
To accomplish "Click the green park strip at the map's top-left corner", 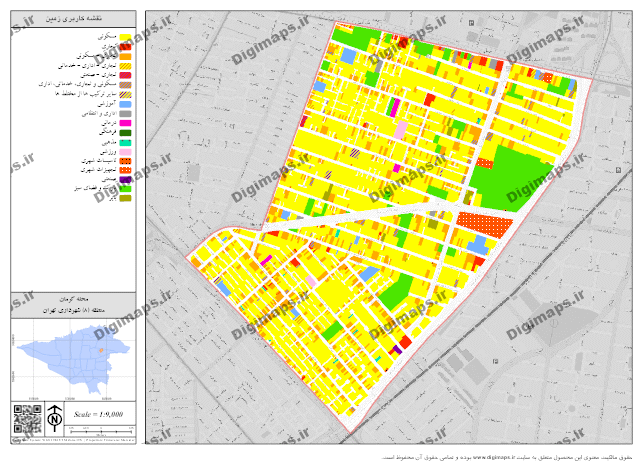I will [x=356, y=38].
